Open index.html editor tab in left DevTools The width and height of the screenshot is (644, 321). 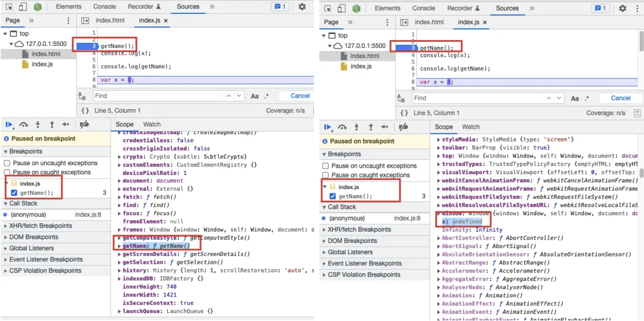(110, 21)
